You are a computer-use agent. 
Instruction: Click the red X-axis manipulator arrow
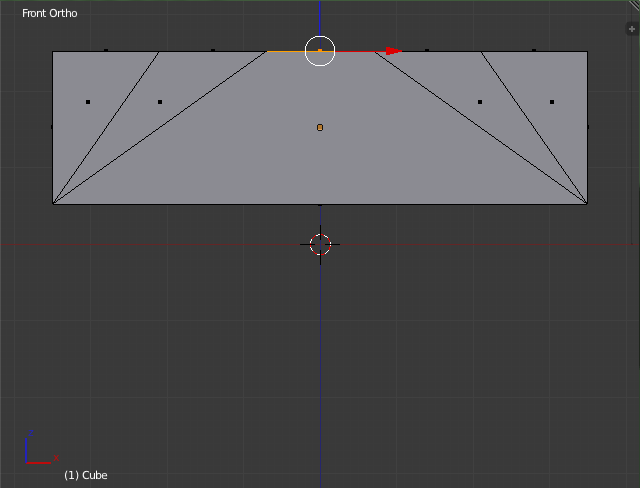[x=393, y=51]
